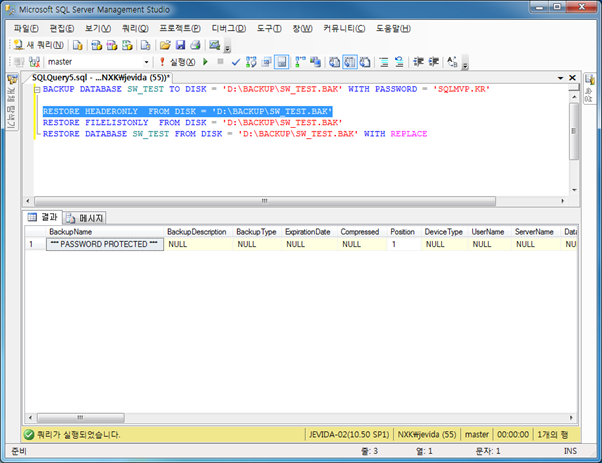Screen dimensions: 602x463
Task: Close the SQLQuery5.sql query tab
Action: point(572,78)
